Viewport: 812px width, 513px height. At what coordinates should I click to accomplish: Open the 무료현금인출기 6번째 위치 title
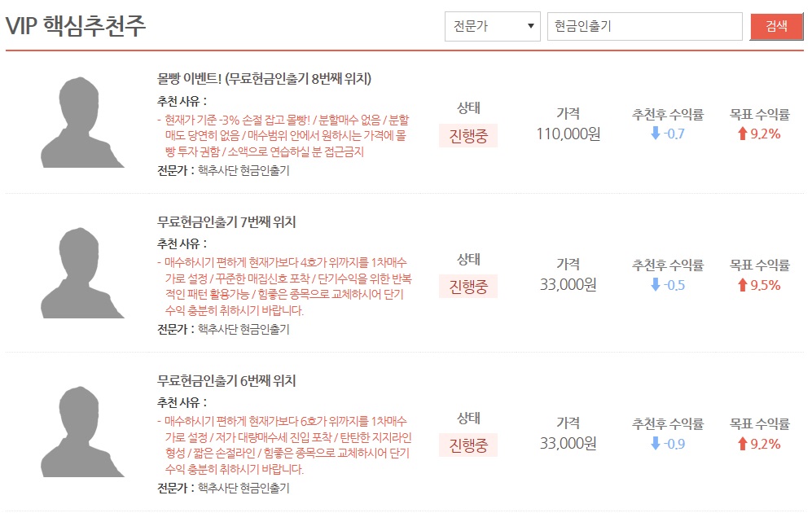coord(226,381)
